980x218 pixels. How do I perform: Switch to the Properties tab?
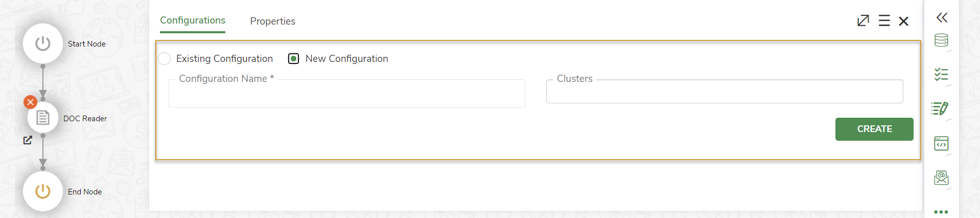coord(272,21)
